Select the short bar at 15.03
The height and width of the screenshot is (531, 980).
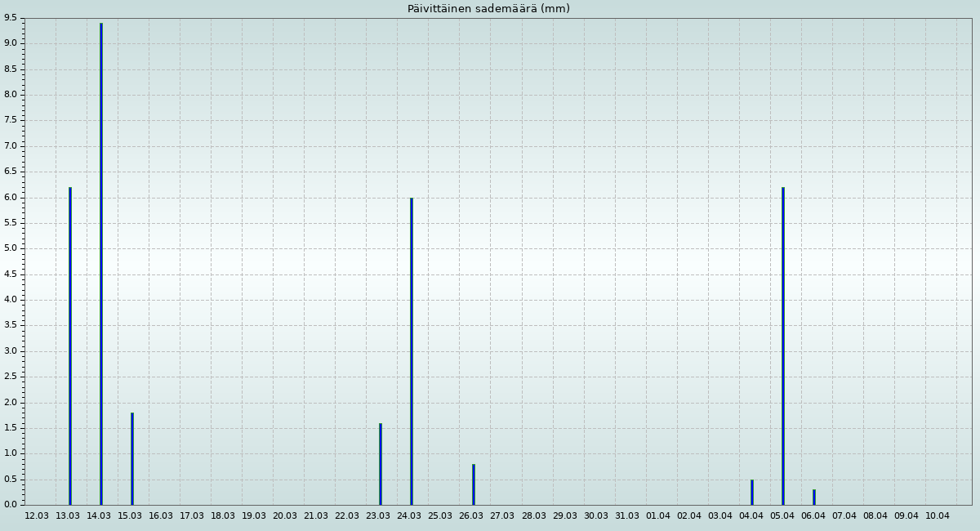132,457
